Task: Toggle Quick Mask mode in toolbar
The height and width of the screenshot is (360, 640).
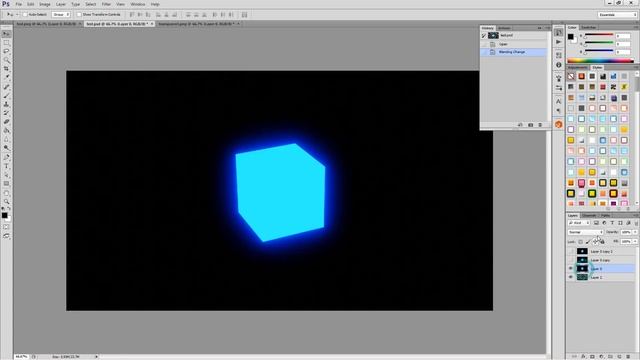Action: coord(6,227)
